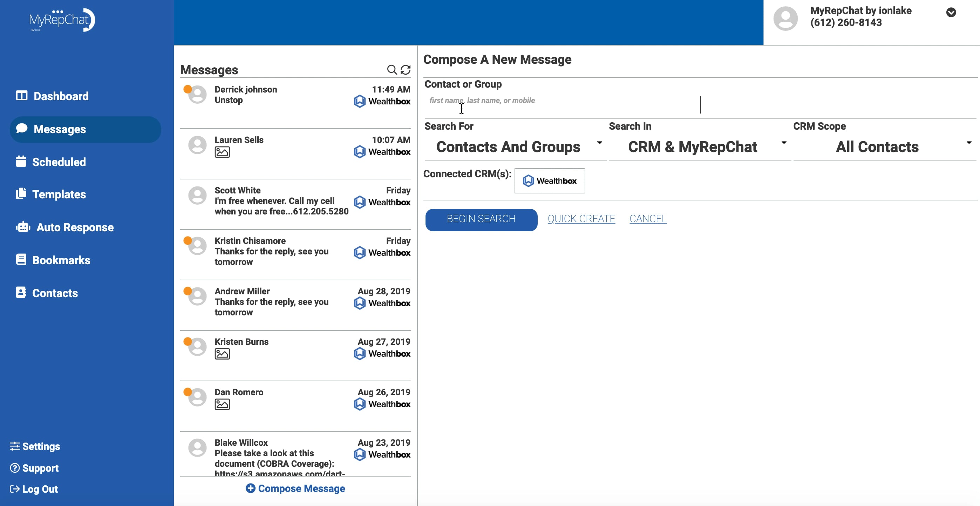980x506 pixels.
Task: Open the image attachment icon in Kristen Burns message
Action: [222, 354]
